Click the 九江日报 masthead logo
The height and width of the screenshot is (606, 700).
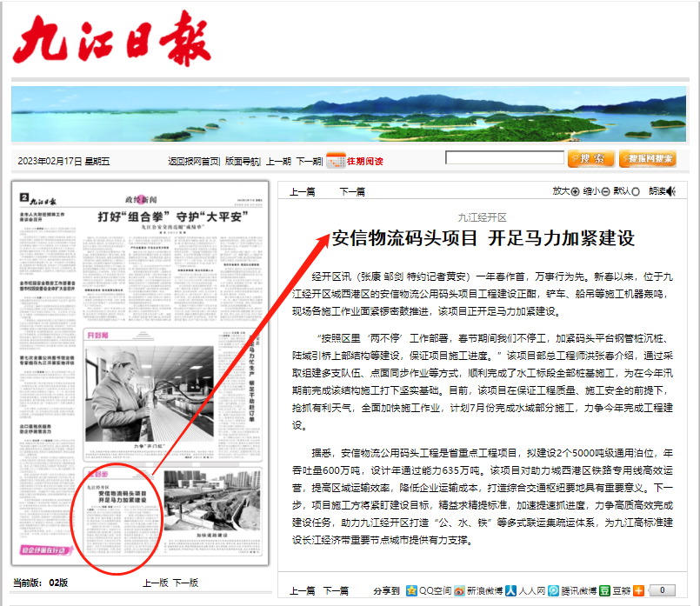pos(111,39)
